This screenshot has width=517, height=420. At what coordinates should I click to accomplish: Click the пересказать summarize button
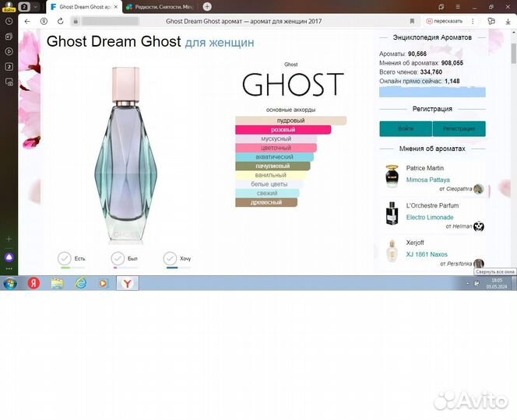pos(444,22)
